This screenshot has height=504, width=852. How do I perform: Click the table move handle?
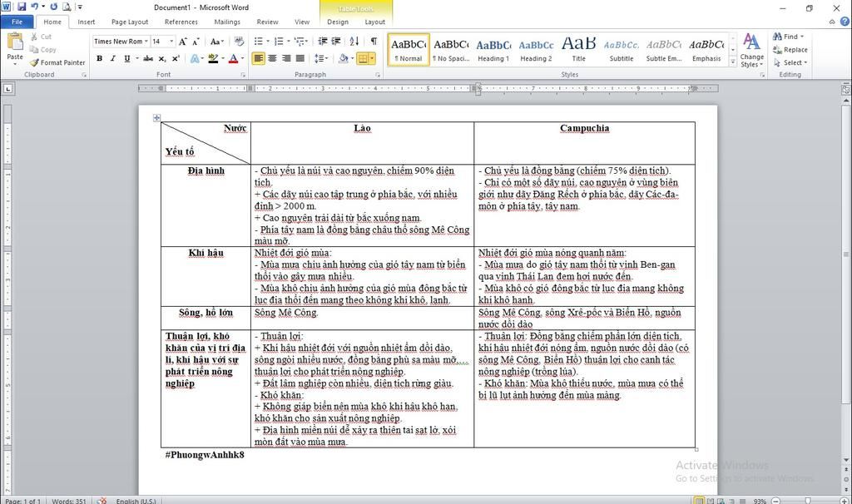[x=156, y=117]
